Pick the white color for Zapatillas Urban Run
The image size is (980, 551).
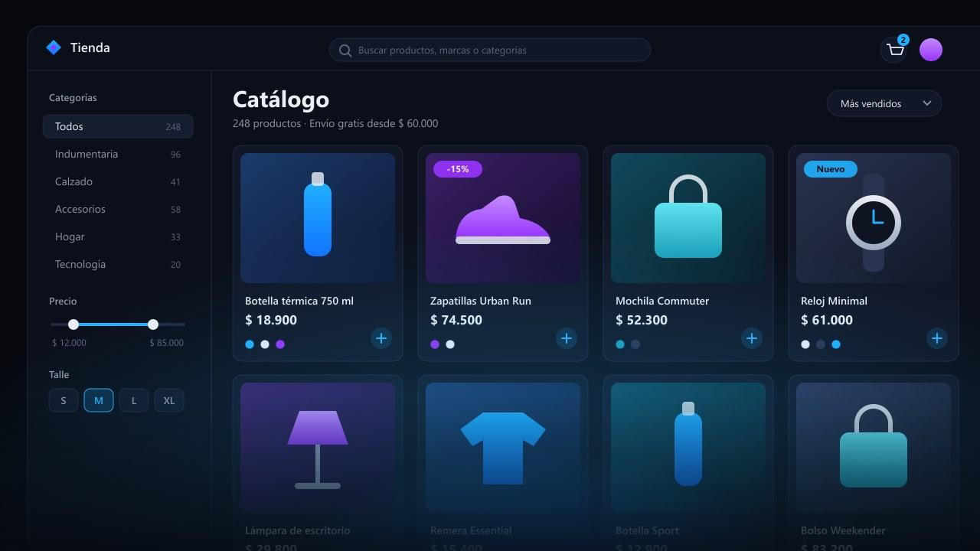(x=450, y=344)
